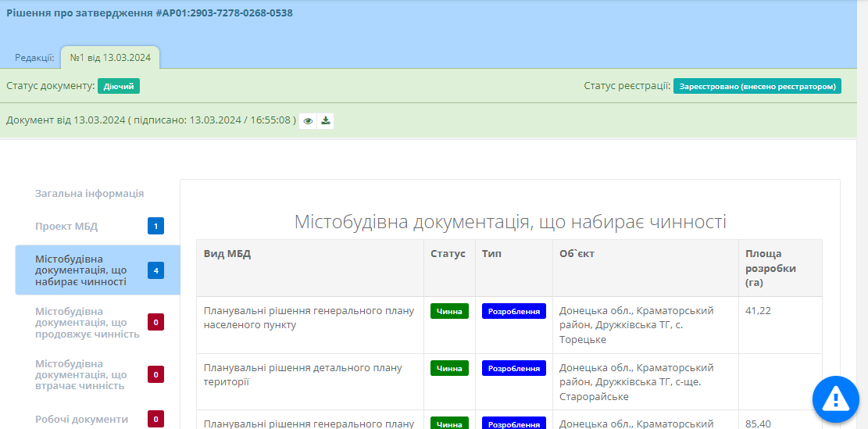Click the badge count 1 beside Проект МБД

(155, 227)
